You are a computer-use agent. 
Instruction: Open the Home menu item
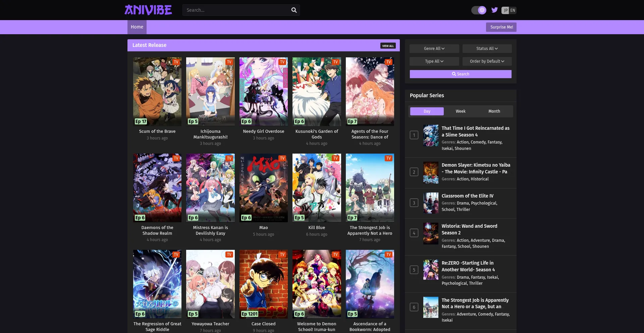137,27
